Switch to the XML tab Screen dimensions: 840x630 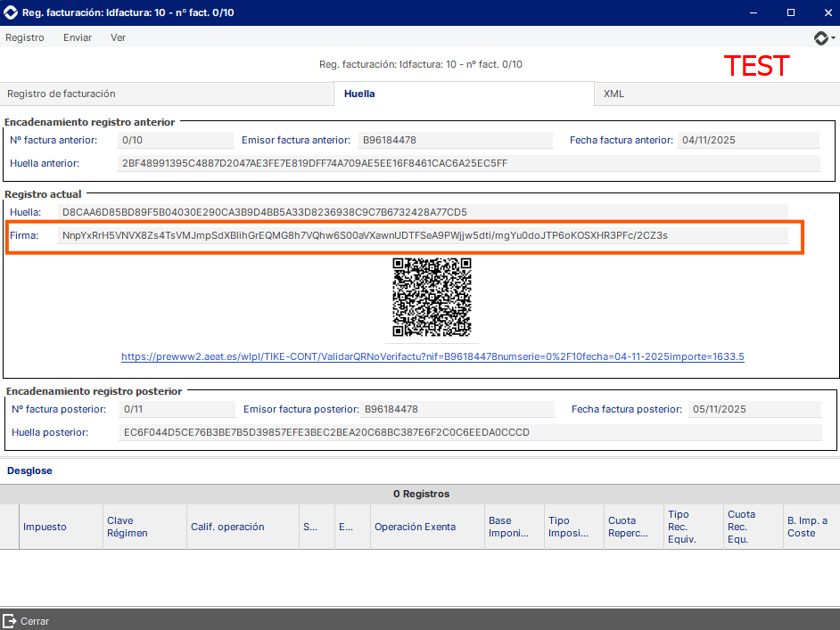point(717,94)
